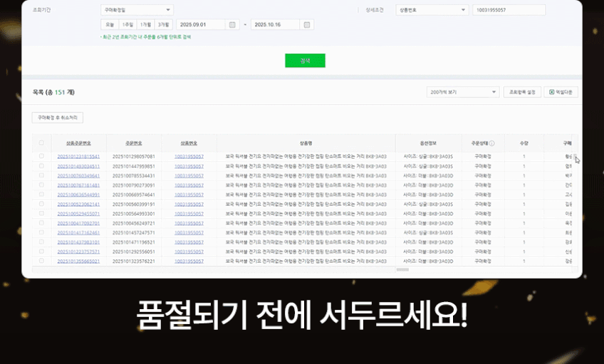Viewport: 604px width, 364px height.
Task: Click the table's horizontal scrollbar thumb
Action: coord(402,270)
